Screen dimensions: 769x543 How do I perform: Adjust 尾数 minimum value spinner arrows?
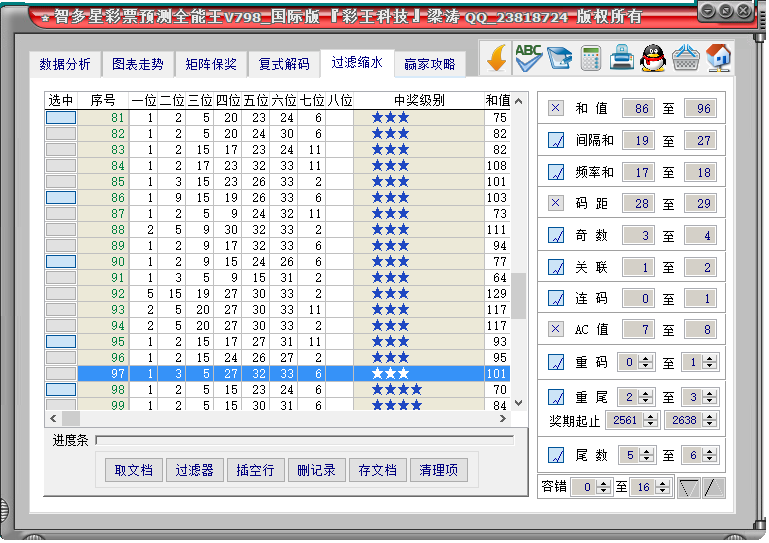click(x=646, y=455)
